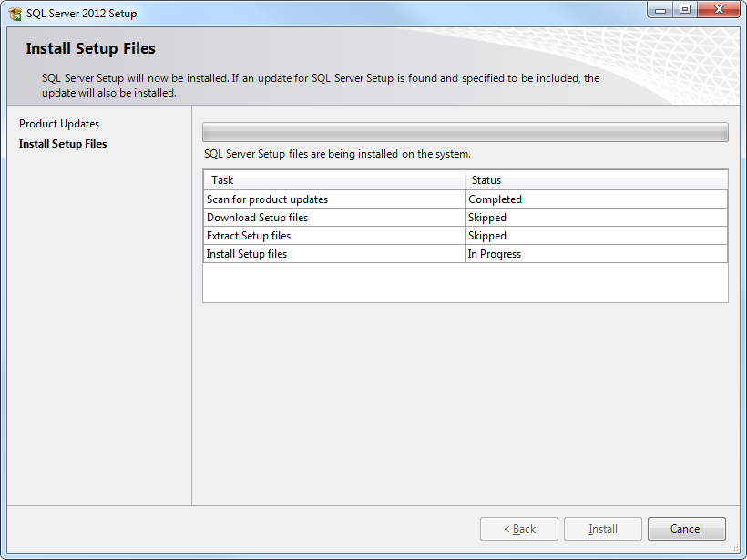This screenshot has height=560, width=747.
Task: Cancel the SQL Server setup
Action: [686, 529]
